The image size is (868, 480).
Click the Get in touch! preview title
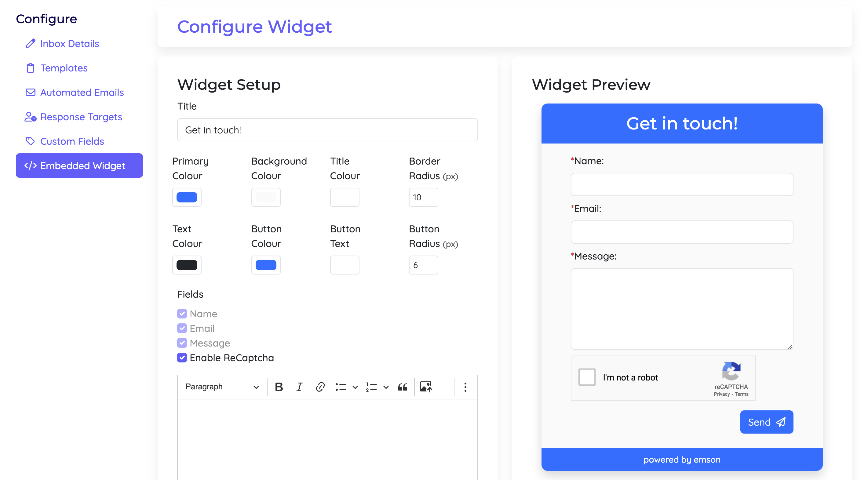point(682,123)
